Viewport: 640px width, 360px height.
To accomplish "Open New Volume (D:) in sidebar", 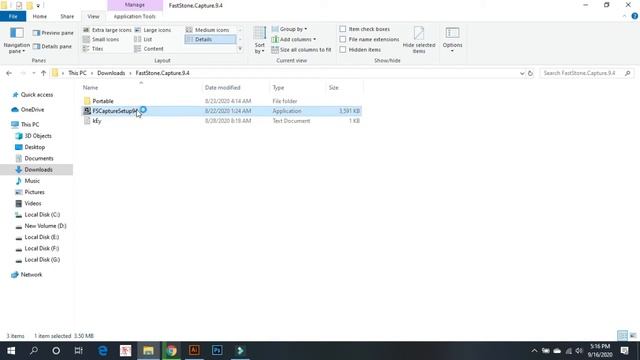I will pyautogui.click(x=45, y=226).
